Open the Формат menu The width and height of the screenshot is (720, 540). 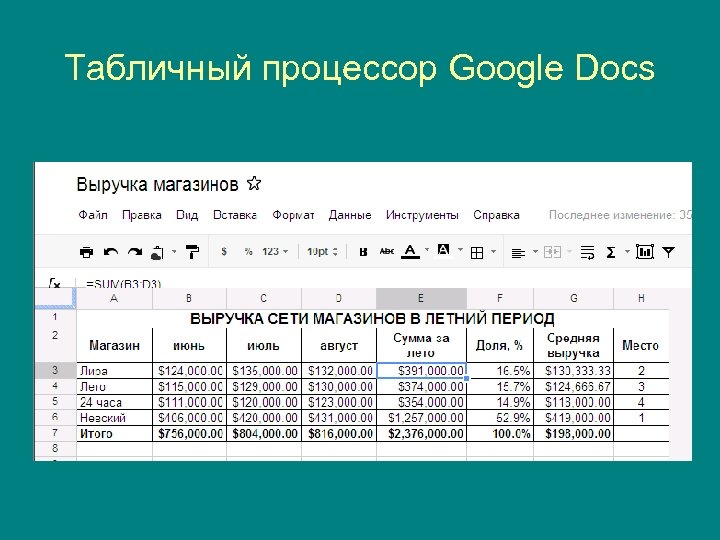pyautogui.click(x=293, y=215)
